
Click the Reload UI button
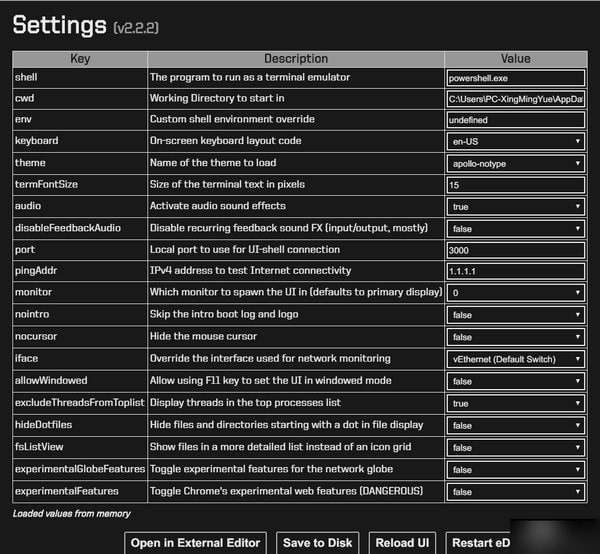coord(402,543)
